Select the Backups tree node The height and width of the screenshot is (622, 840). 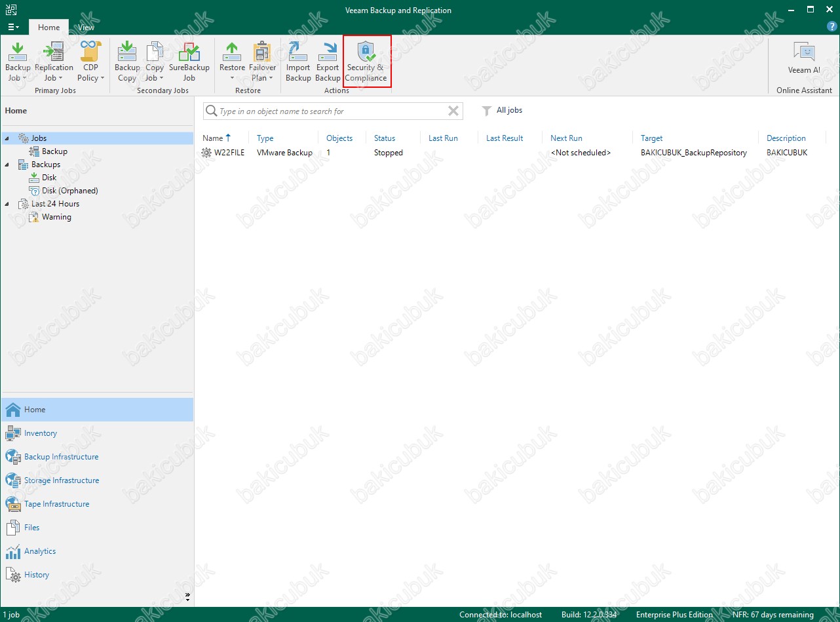tap(46, 165)
